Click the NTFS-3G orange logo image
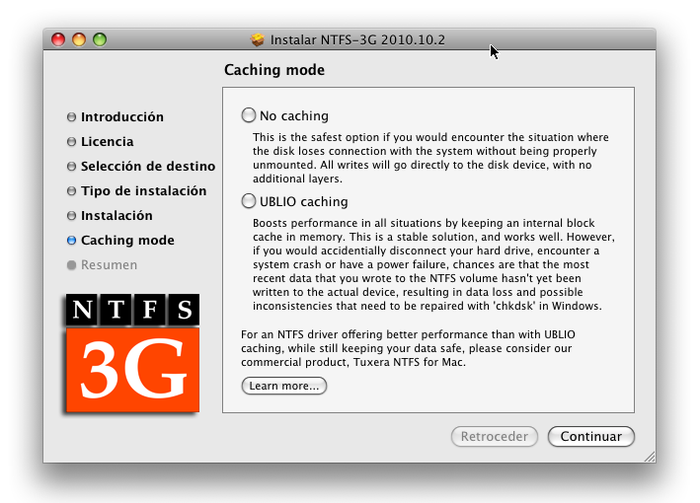 [x=132, y=353]
